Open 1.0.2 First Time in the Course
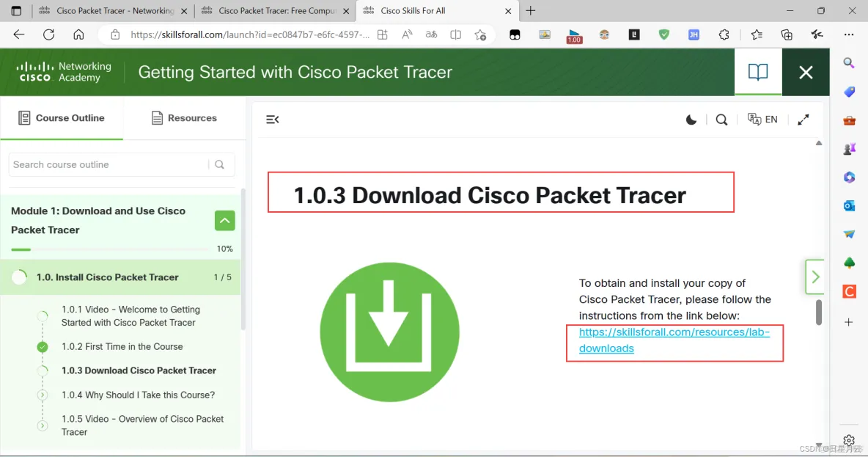 tap(122, 346)
